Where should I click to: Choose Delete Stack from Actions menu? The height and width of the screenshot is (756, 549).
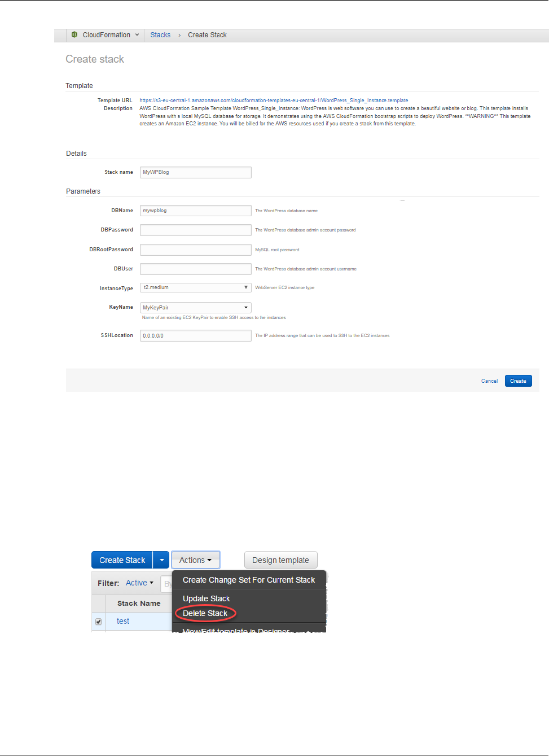coord(205,613)
